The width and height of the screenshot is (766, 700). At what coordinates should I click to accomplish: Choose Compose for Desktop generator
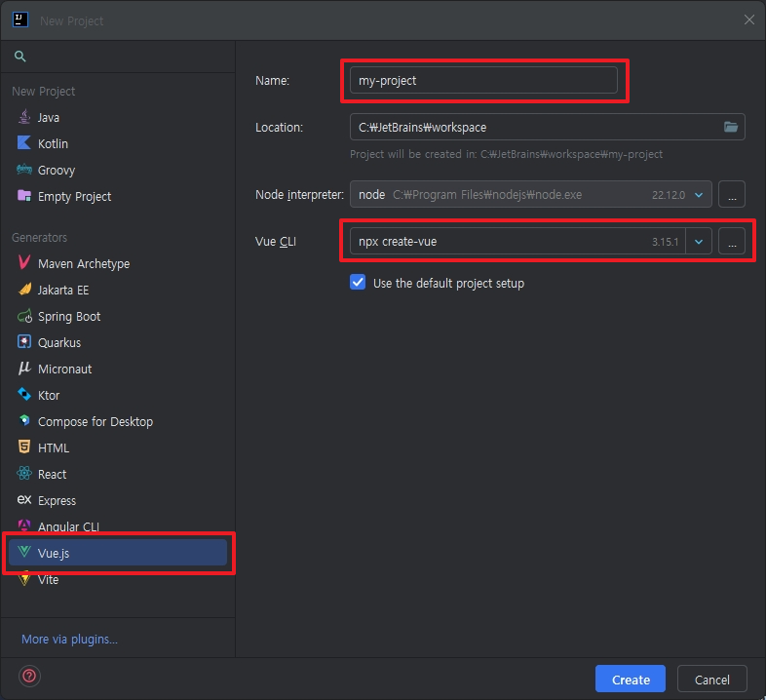click(118, 422)
